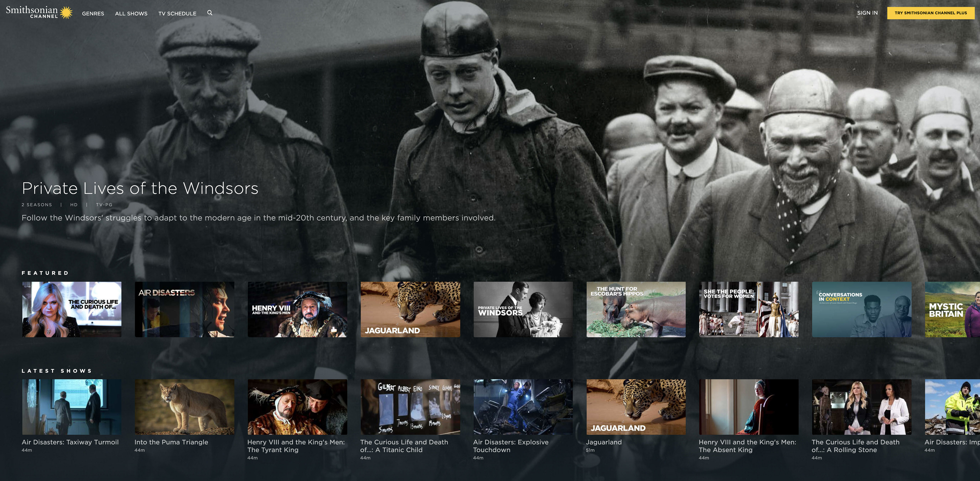Click Curious Life: A Titanic Child title
This screenshot has height=481, width=980.
(404, 446)
